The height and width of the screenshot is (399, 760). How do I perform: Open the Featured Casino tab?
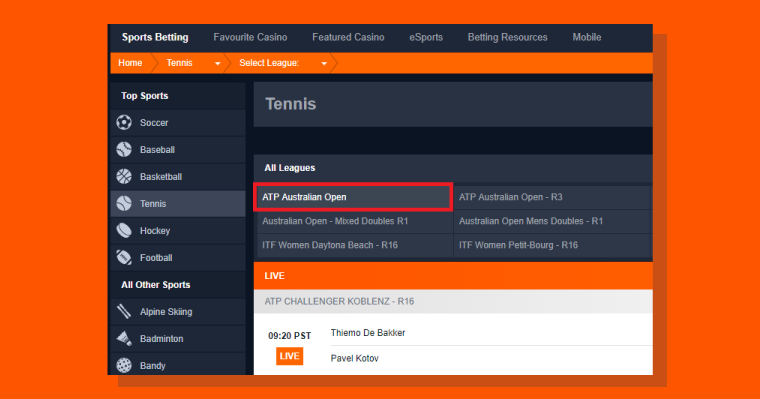tap(348, 37)
